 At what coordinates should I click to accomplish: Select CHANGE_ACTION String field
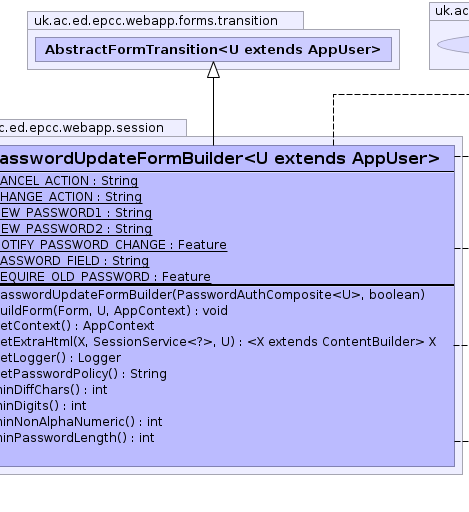[x=71, y=197]
